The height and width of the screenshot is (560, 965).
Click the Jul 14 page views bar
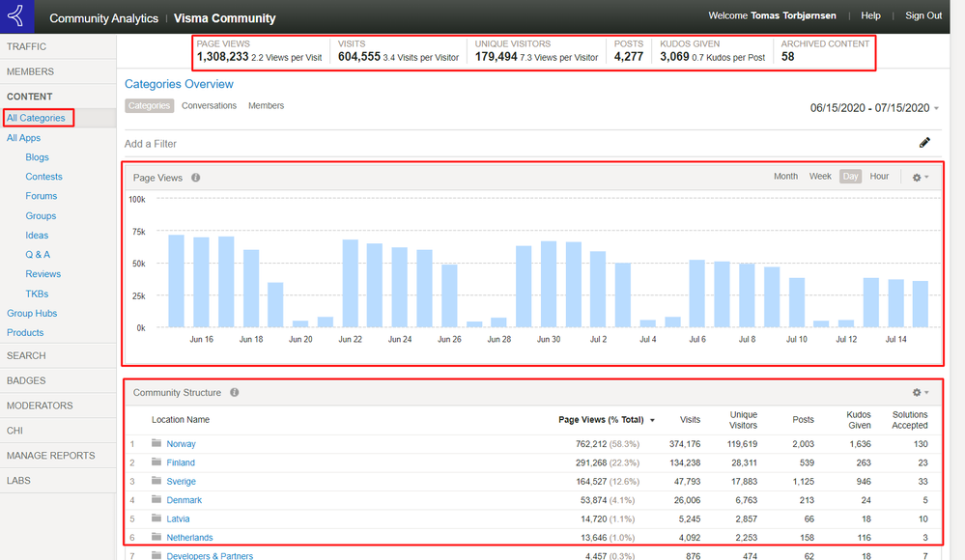point(895,303)
